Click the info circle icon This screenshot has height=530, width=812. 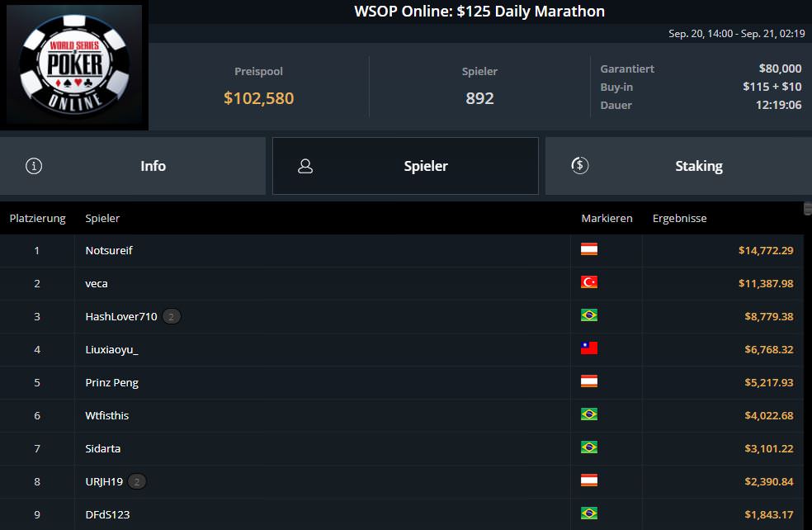coord(34,166)
